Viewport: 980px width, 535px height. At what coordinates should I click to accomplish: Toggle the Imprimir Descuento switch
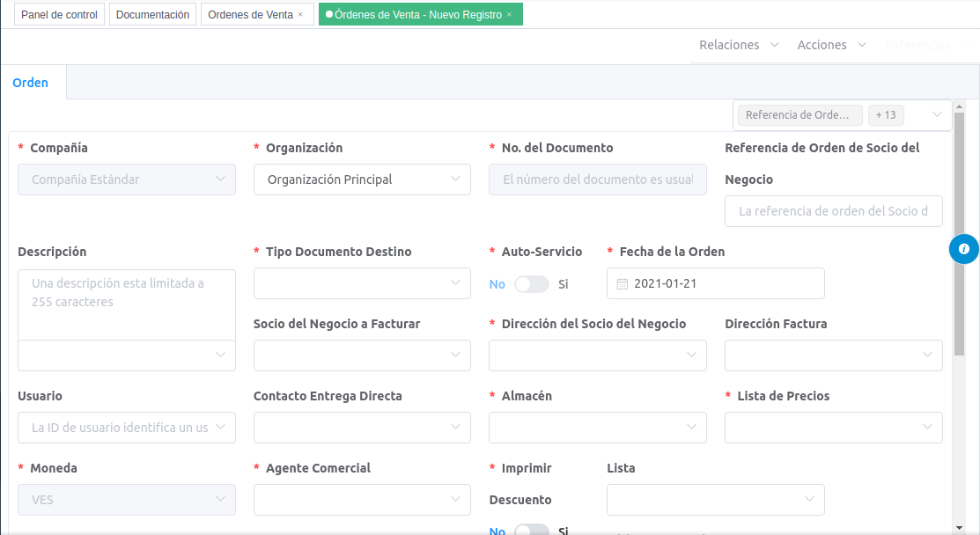(531, 531)
